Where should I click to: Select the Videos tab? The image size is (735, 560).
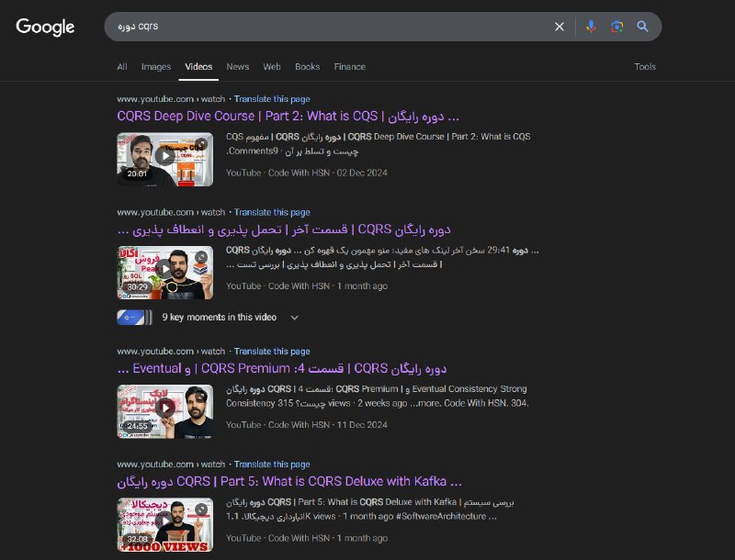pos(198,66)
